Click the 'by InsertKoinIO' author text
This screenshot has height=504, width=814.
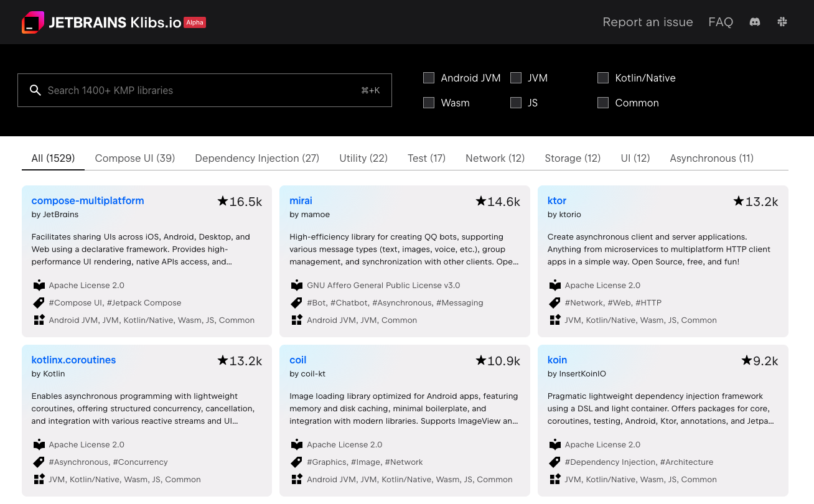coord(577,374)
